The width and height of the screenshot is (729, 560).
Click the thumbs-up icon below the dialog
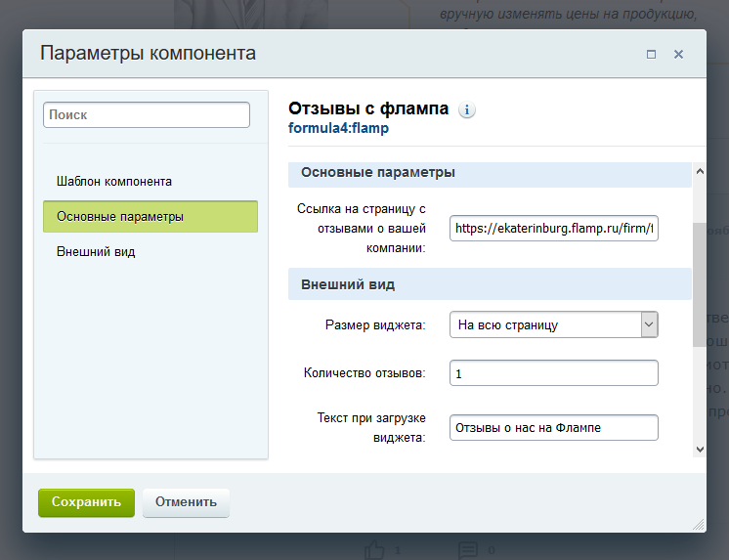pos(375,548)
